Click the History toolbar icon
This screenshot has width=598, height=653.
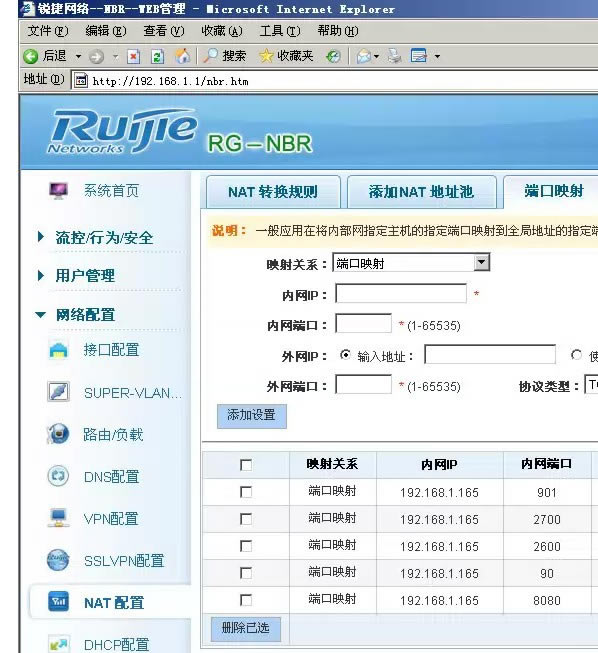[333, 56]
